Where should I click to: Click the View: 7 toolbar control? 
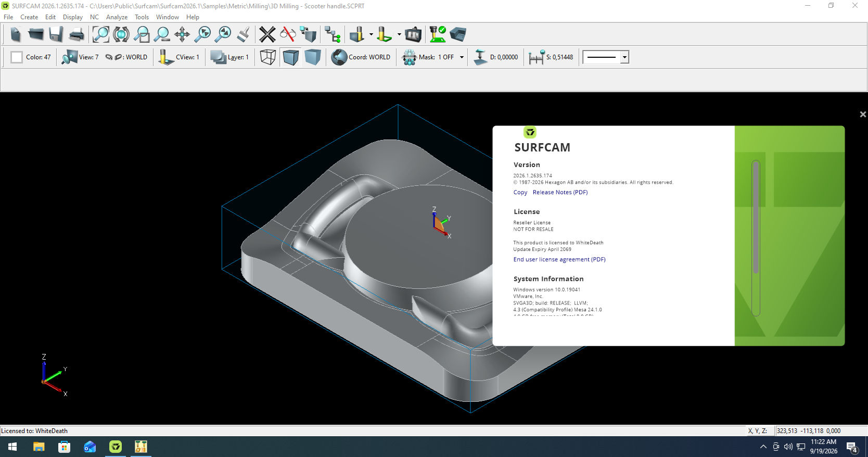(80, 57)
